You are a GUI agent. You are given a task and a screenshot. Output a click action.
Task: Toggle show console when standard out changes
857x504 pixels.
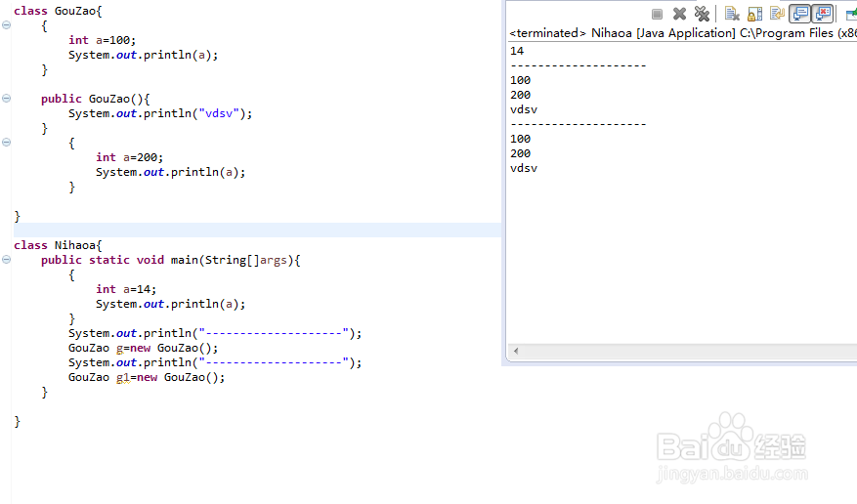[800, 14]
